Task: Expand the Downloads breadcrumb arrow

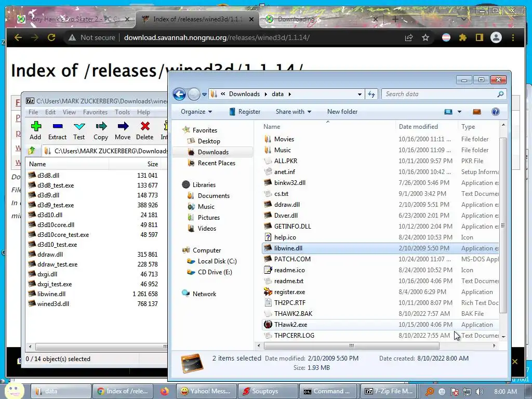Action: pyautogui.click(x=265, y=94)
